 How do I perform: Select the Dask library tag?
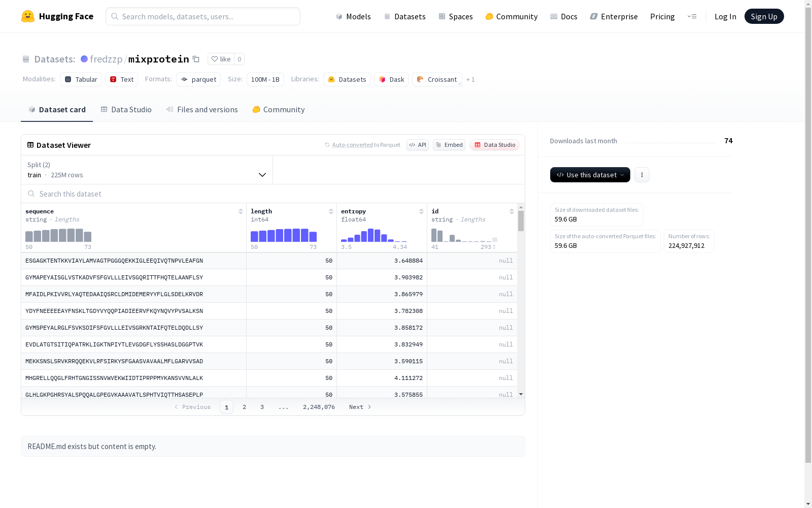392,79
